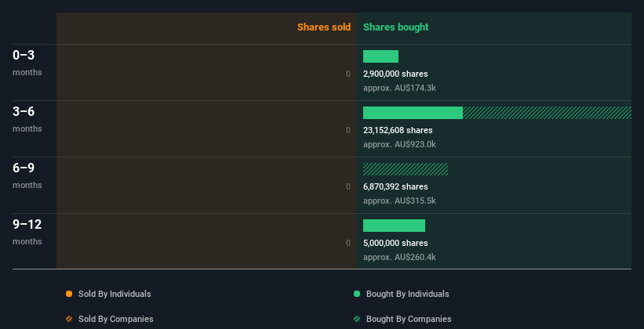Click the 2,900,000 shares value

click(395, 74)
